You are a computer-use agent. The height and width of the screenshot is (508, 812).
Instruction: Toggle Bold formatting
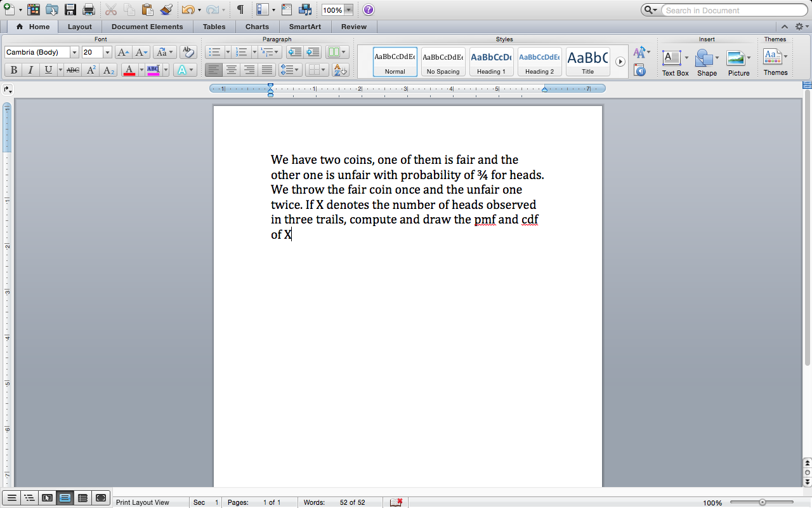pos(13,70)
